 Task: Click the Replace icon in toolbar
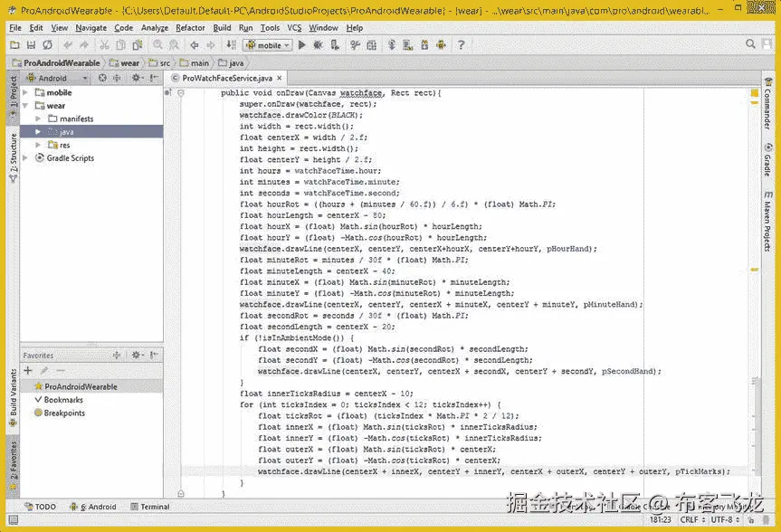(174, 45)
